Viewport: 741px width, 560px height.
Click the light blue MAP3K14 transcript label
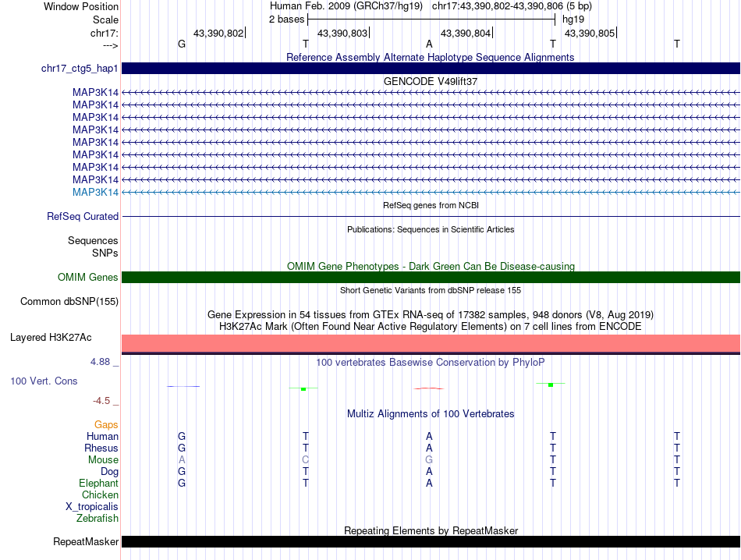coord(95,193)
